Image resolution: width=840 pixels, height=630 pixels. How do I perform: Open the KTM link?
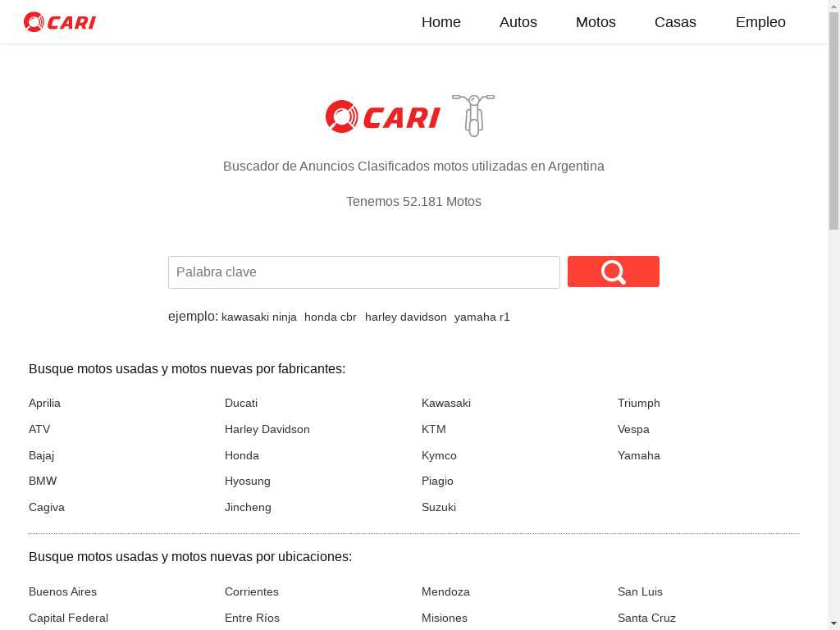tap(433, 429)
